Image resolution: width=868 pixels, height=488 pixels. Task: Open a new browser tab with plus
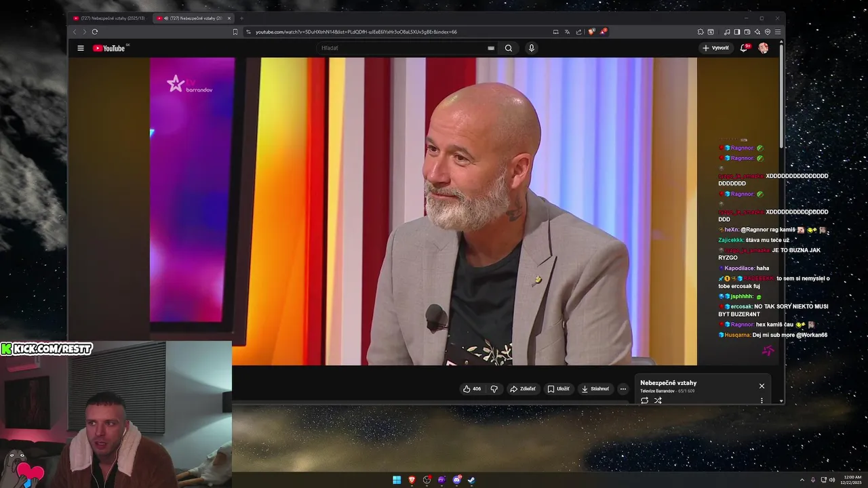241,18
